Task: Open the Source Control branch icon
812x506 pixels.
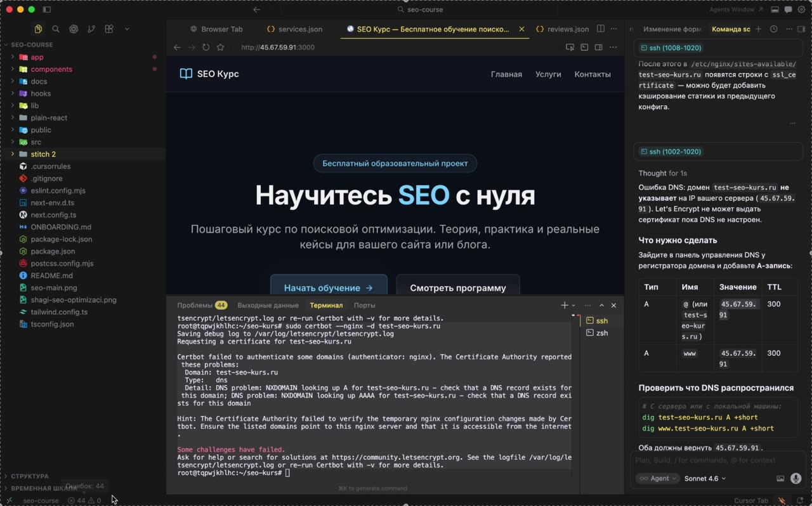Action: click(x=91, y=29)
